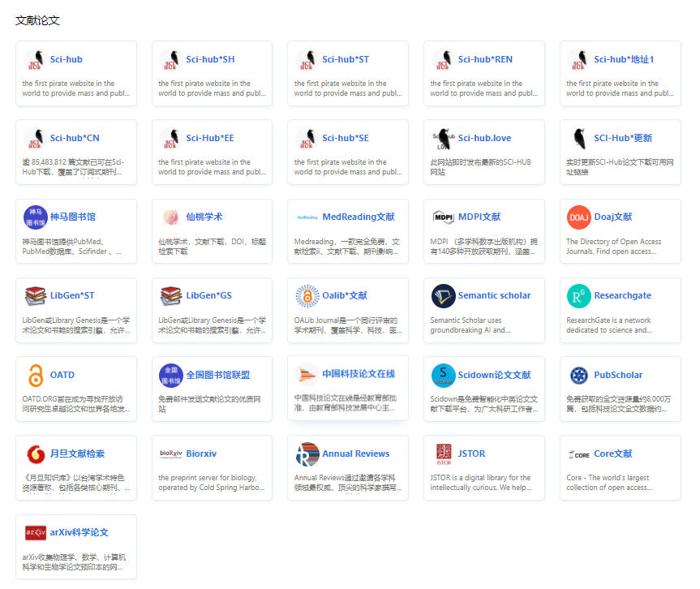This screenshot has height=589, width=700.
Task: Click the Sci-hub.love logo icon
Action: pyautogui.click(x=444, y=139)
